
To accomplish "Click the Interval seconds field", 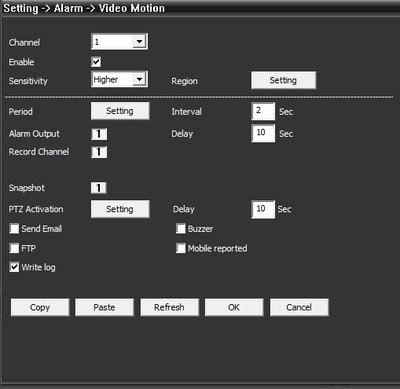I will coord(263,111).
